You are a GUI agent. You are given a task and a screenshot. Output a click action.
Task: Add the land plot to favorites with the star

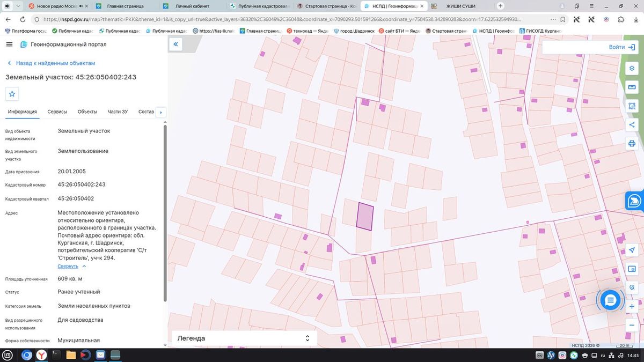(x=12, y=94)
